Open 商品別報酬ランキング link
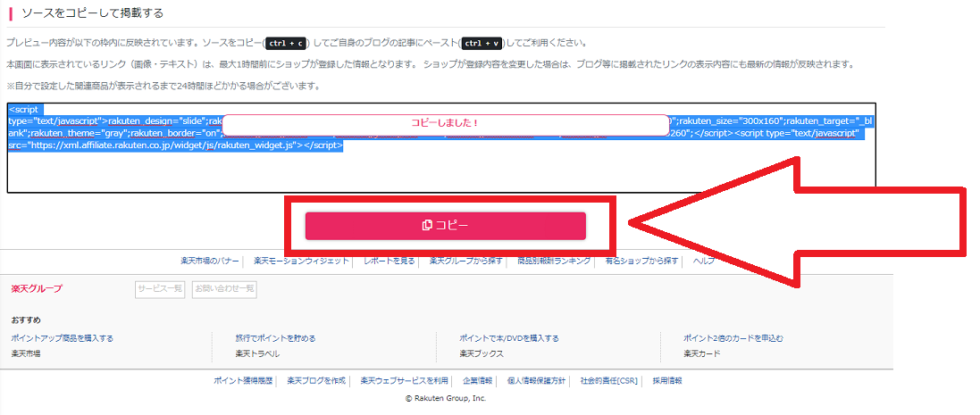This screenshot has width=980, height=415. (x=554, y=261)
